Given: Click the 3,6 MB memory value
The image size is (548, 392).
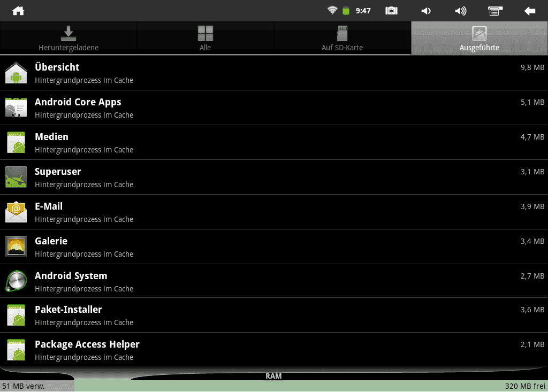Looking at the screenshot, I should pos(532,310).
